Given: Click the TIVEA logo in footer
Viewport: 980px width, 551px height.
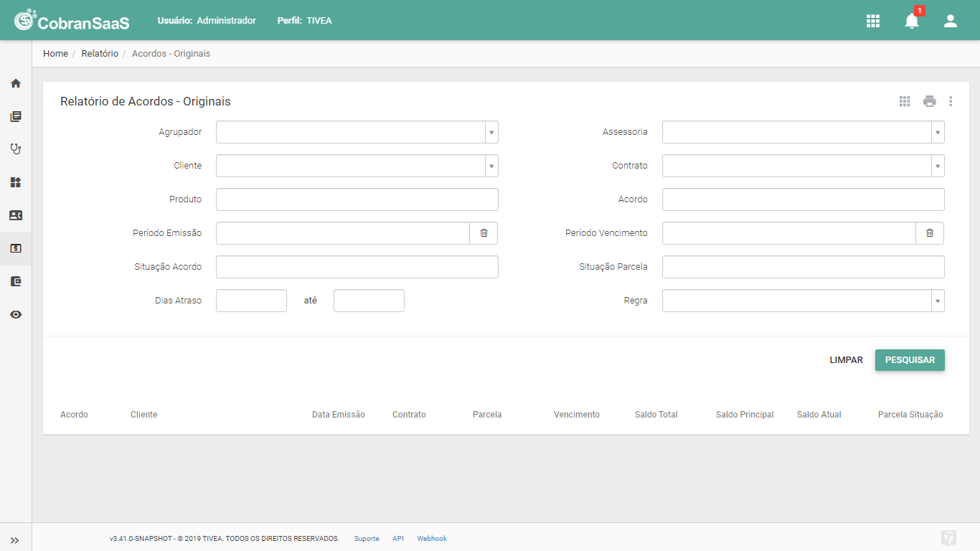Looking at the screenshot, I should 948,538.
